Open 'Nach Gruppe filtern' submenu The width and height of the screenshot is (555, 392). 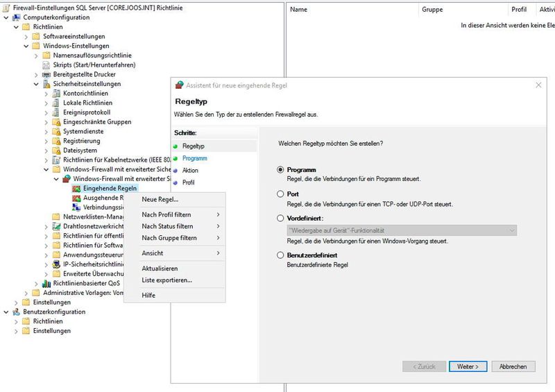coord(175,238)
